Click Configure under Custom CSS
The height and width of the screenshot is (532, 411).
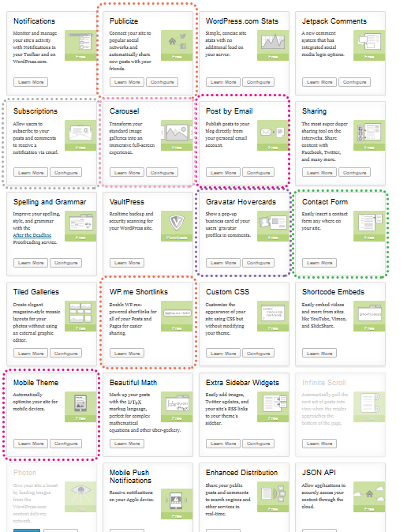pos(259,353)
